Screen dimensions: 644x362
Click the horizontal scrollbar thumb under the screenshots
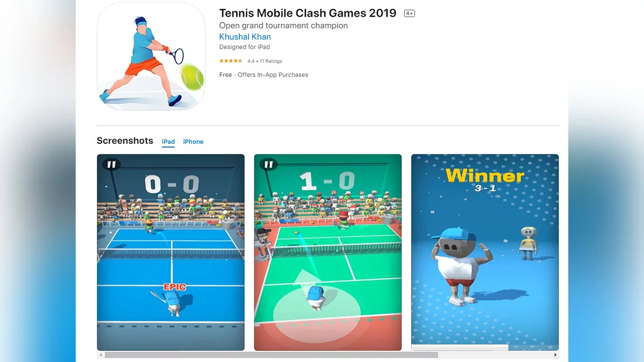(271, 355)
